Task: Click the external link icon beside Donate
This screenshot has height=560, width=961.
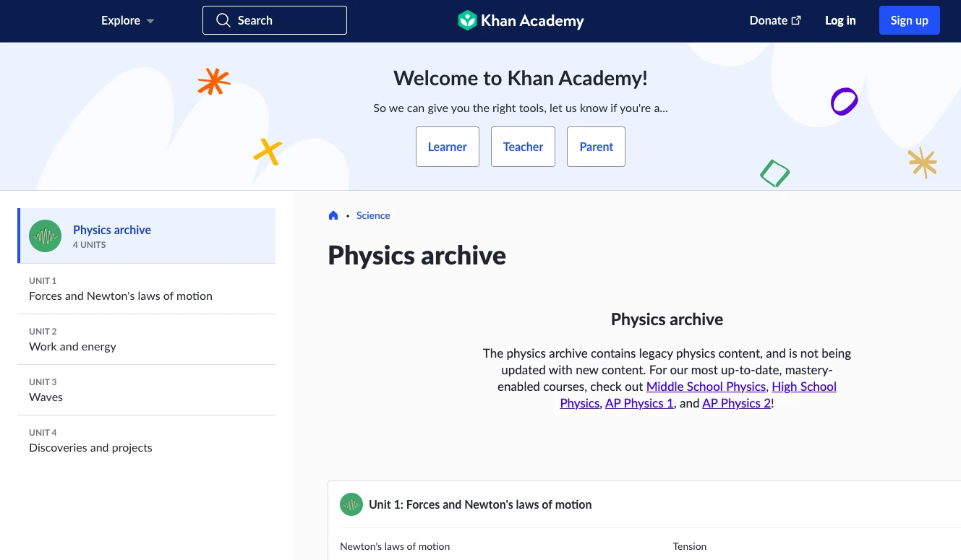Action: (796, 20)
